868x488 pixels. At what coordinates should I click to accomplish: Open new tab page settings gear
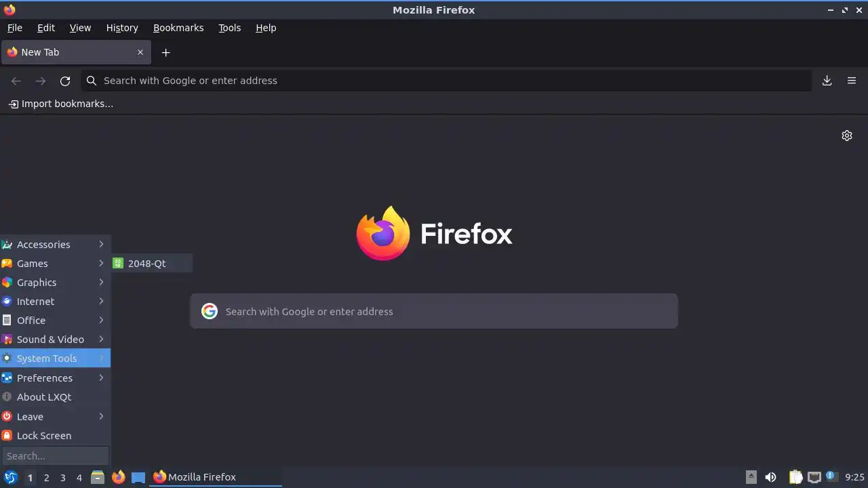coord(847,136)
